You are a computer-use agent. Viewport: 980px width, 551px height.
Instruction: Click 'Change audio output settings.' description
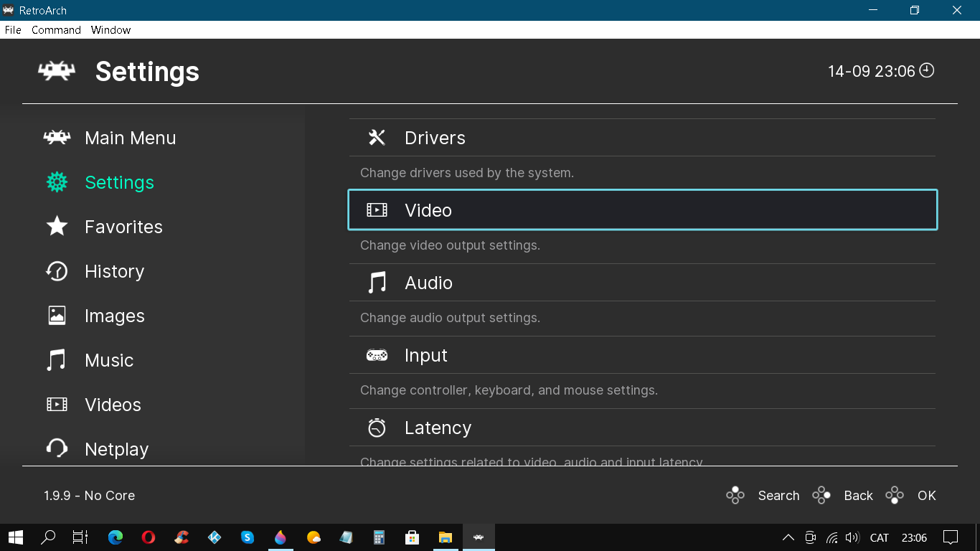450,318
